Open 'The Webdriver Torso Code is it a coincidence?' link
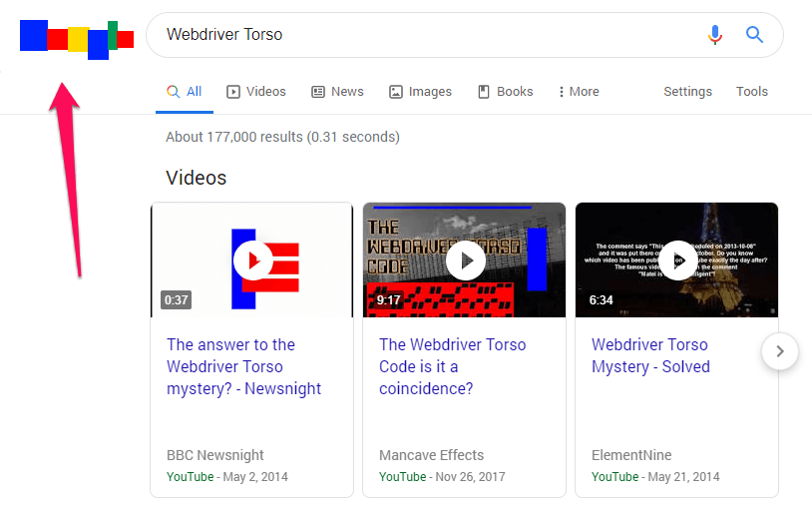This screenshot has width=812, height=514. pyautogui.click(x=453, y=366)
